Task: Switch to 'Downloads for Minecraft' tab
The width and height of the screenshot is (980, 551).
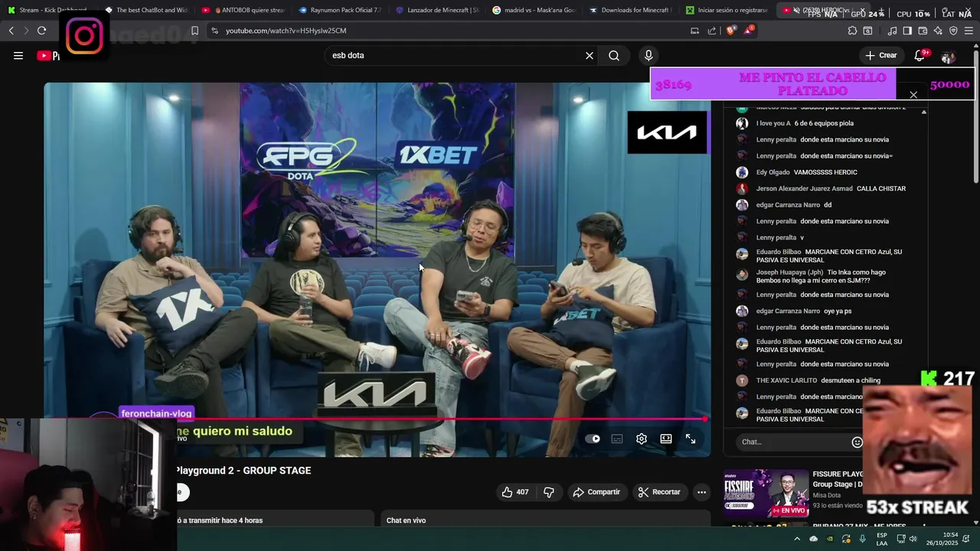Action: click(x=630, y=10)
